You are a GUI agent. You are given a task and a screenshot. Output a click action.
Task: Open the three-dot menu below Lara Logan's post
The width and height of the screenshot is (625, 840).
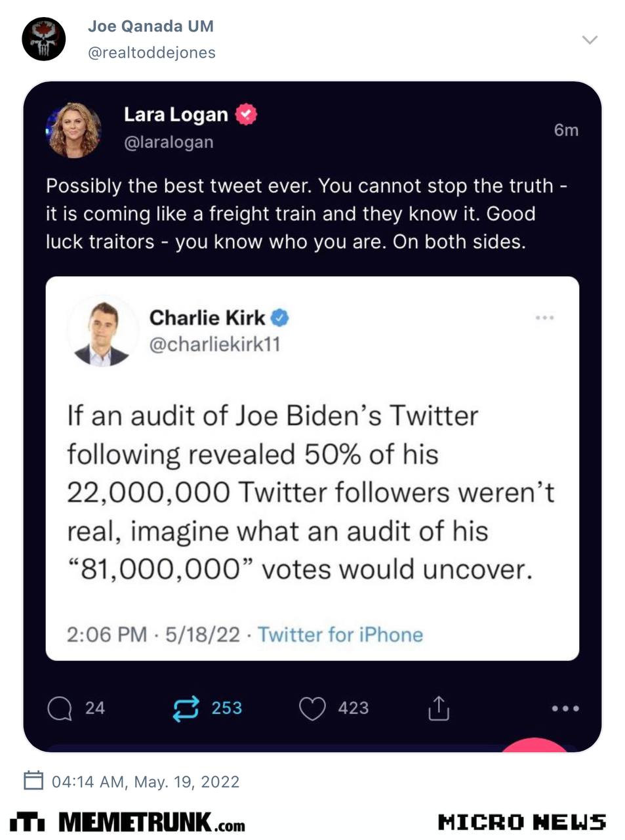tap(565, 709)
